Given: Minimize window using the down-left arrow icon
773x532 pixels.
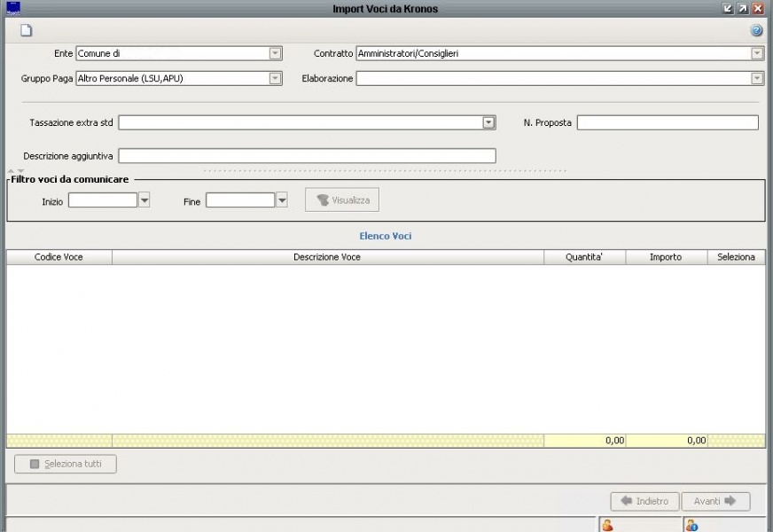Looking at the screenshot, I should (x=728, y=9).
